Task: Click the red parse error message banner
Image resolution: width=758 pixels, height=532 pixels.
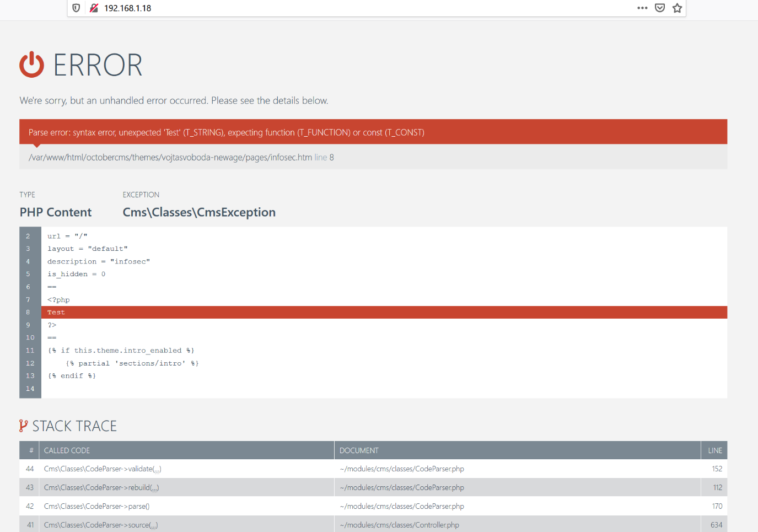Action: tap(373, 132)
